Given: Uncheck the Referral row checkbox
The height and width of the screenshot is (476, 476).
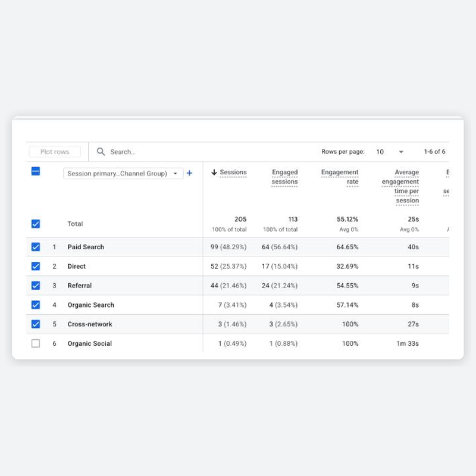Looking at the screenshot, I should tap(36, 286).
